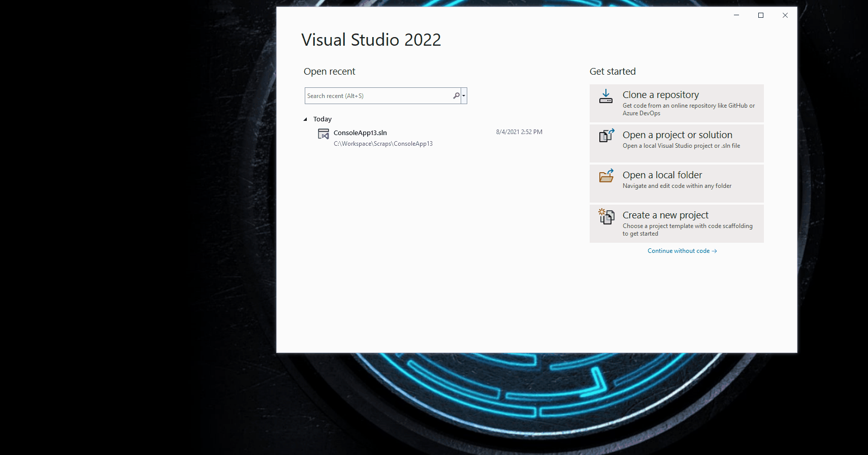The image size is (868, 455).
Task: Open the recent solution ConsoleApp13.sln
Action: [360, 133]
